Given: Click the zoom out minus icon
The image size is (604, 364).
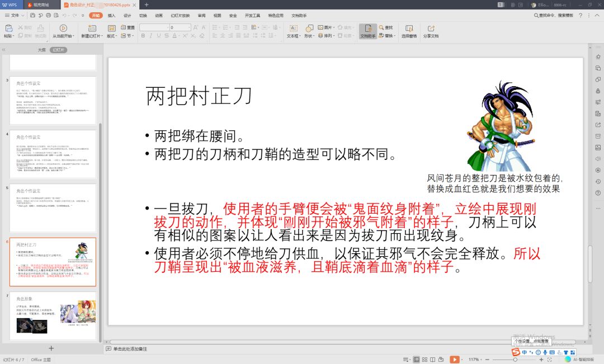Looking at the screenshot, I should coord(487,360).
